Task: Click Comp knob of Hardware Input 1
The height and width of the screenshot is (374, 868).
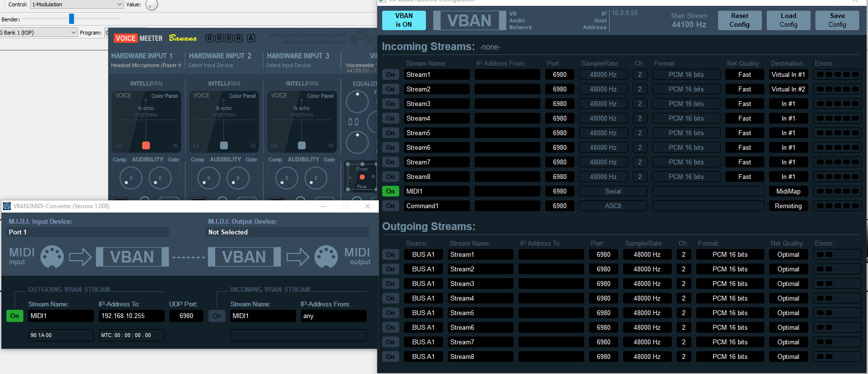Action: pos(130,178)
